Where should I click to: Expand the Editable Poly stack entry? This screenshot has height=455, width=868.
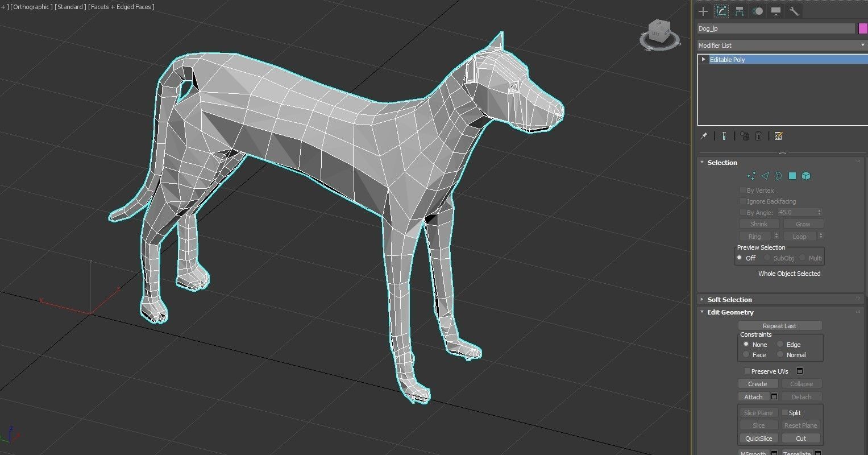(x=704, y=60)
